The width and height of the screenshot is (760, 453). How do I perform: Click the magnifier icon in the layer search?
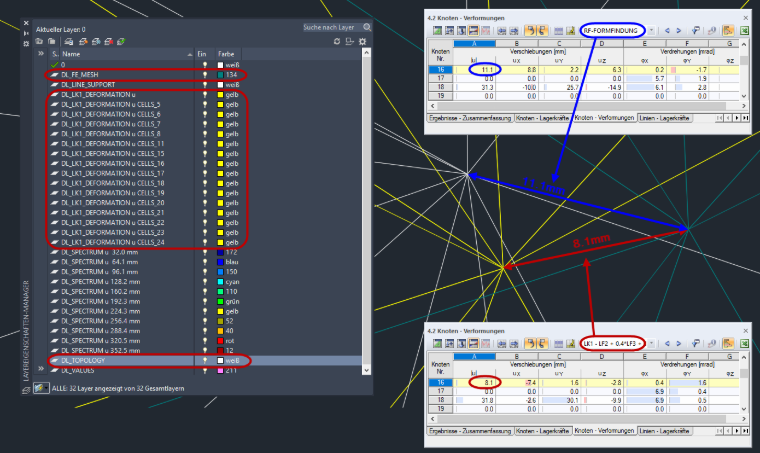coord(367,27)
